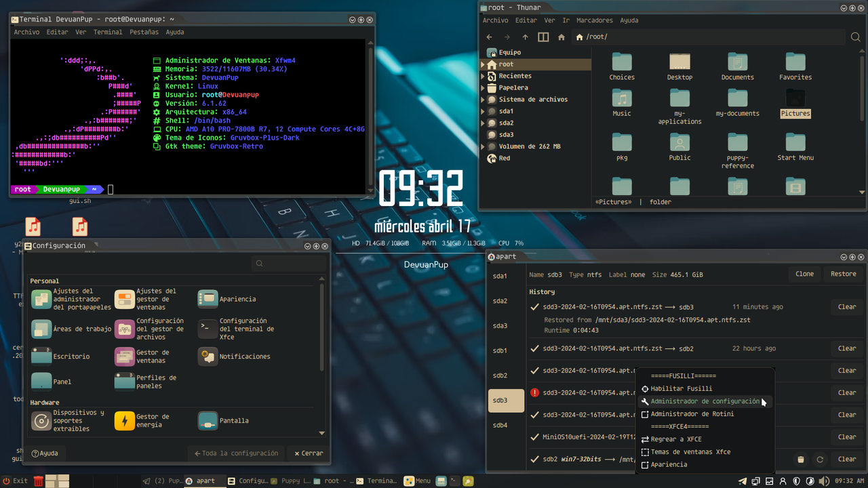868x488 pixels.
Task: Click Exit button on the taskbar
Action: 15,481
